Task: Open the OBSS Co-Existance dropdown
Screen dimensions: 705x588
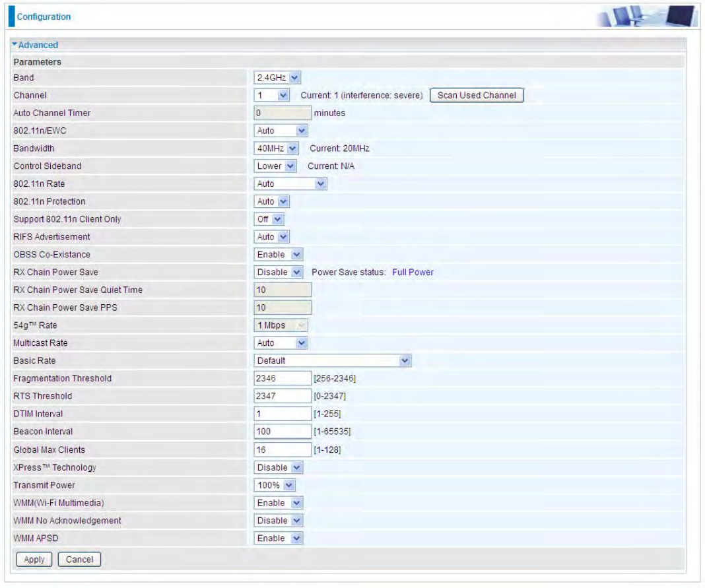Action: (x=279, y=255)
